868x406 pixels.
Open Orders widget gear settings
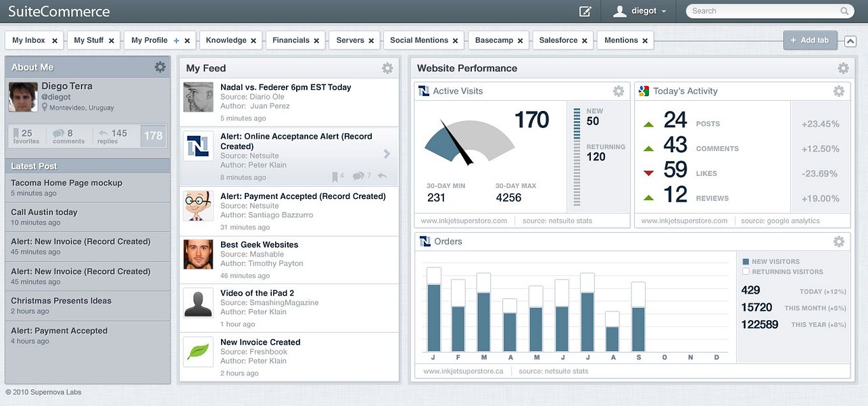(x=839, y=242)
